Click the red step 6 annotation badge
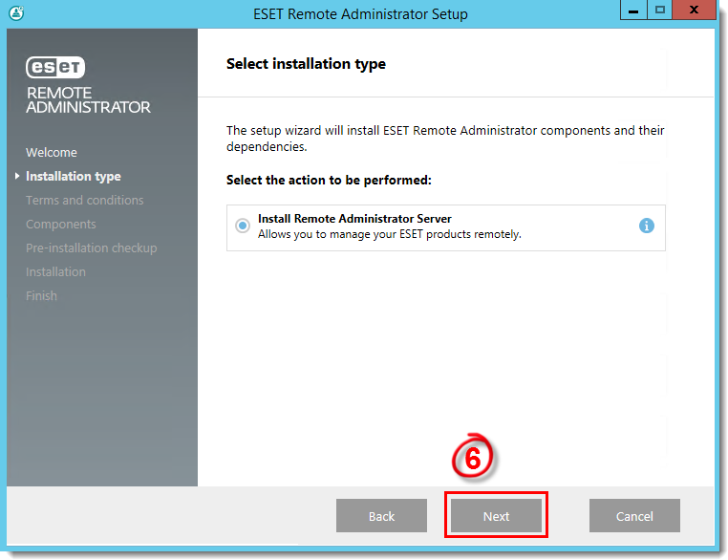 [x=472, y=458]
